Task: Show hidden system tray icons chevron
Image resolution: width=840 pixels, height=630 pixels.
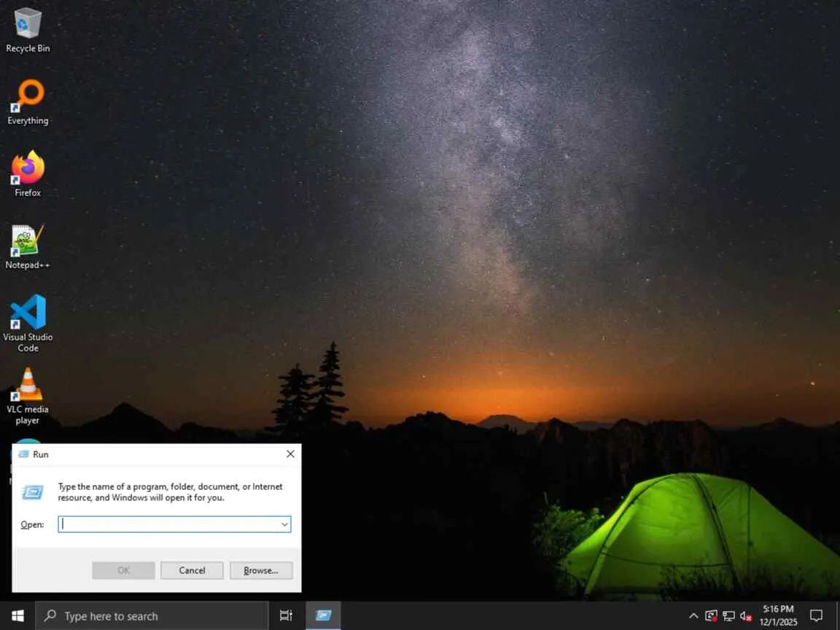Action: point(693,616)
